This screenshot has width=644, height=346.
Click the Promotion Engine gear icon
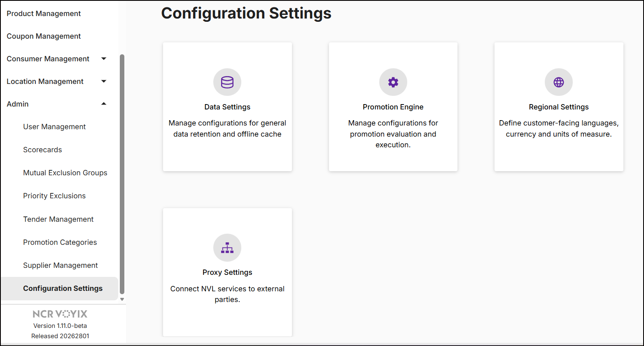click(x=393, y=82)
